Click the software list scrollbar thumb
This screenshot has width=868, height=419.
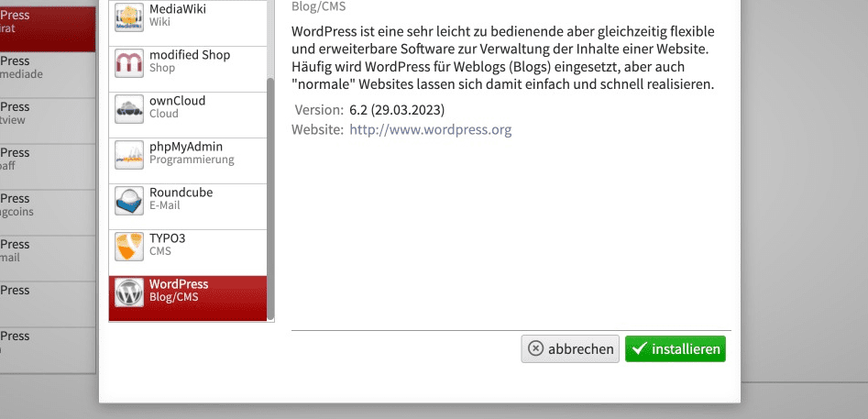[270, 199]
